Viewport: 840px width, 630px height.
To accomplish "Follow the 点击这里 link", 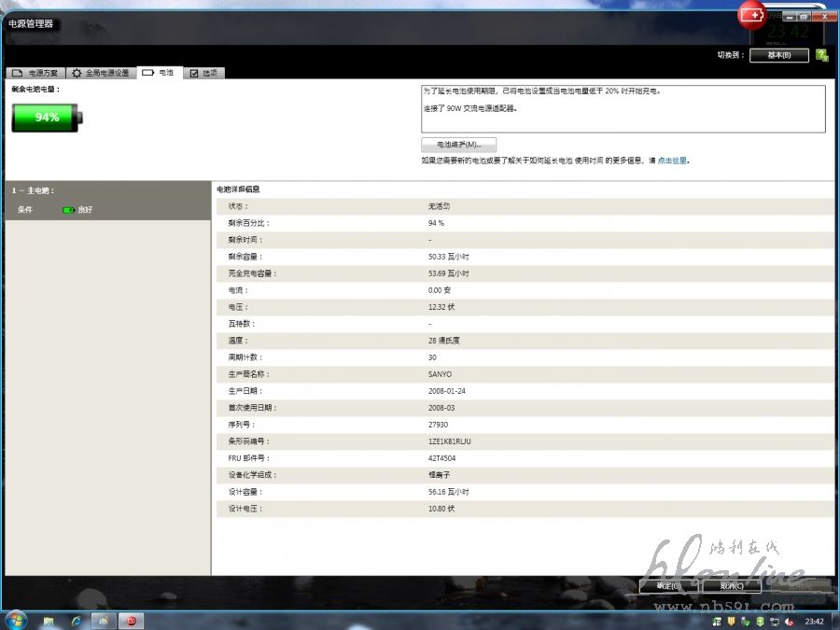I will pos(672,161).
